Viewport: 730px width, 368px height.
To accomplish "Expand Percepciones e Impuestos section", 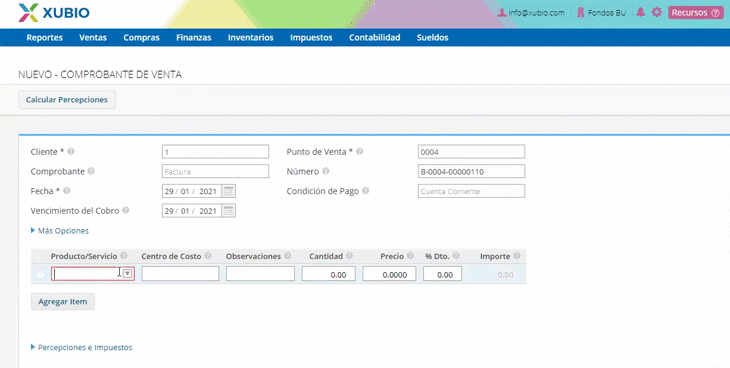I will tap(81, 347).
